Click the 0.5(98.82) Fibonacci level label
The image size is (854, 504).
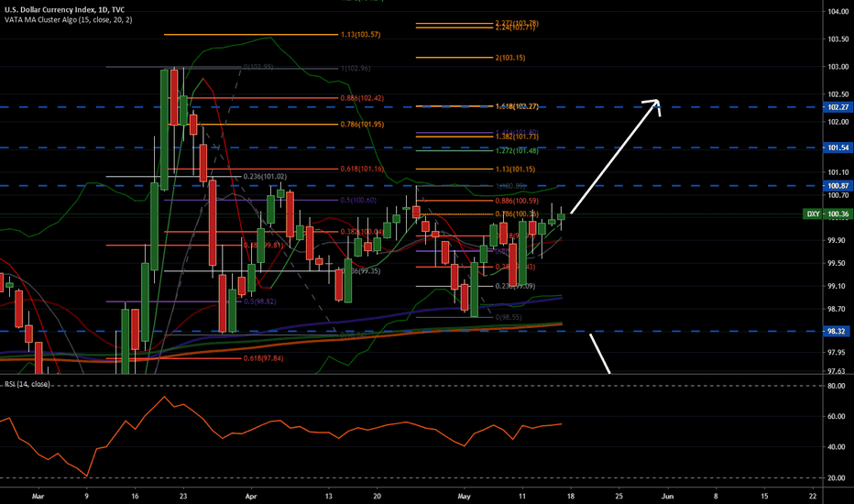pyautogui.click(x=260, y=301)
